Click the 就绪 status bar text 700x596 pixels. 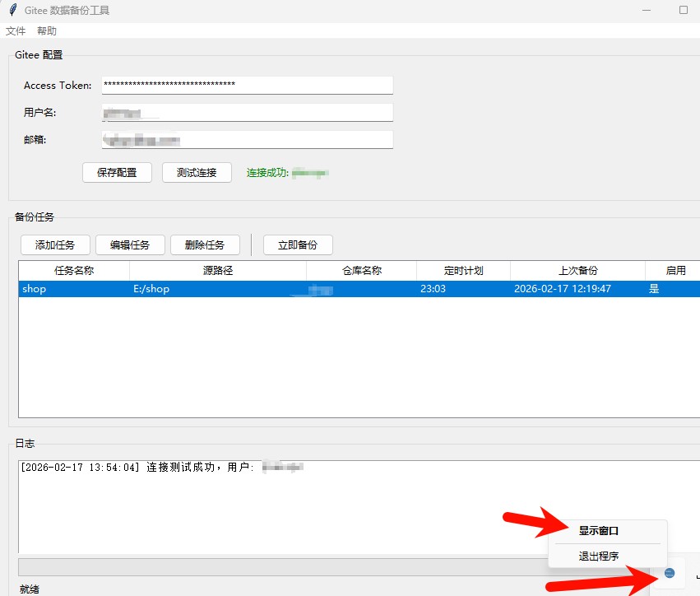(30, 589)
